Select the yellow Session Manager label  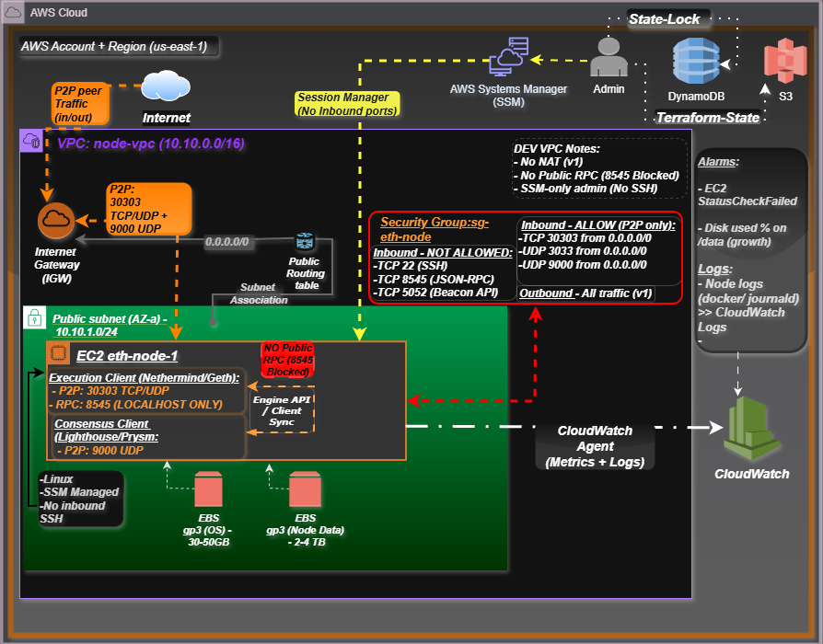click(x=346, y=104)
